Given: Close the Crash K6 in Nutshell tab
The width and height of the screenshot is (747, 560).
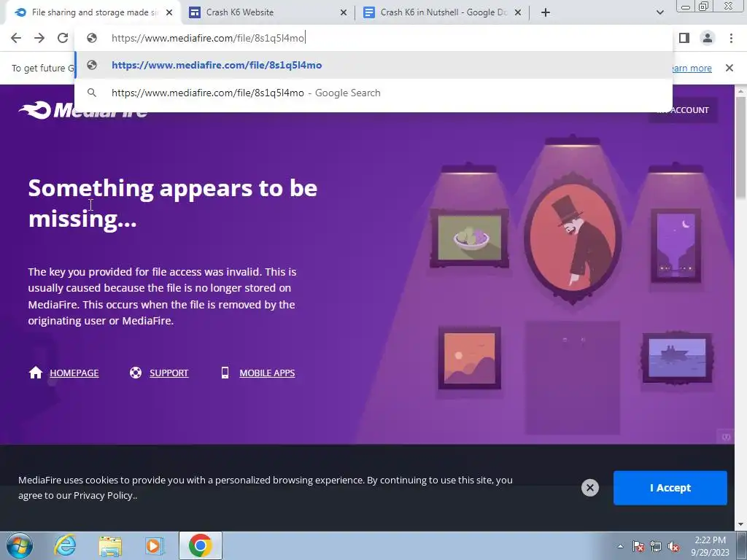Looking at the screenshot, I should coord(518,12).
